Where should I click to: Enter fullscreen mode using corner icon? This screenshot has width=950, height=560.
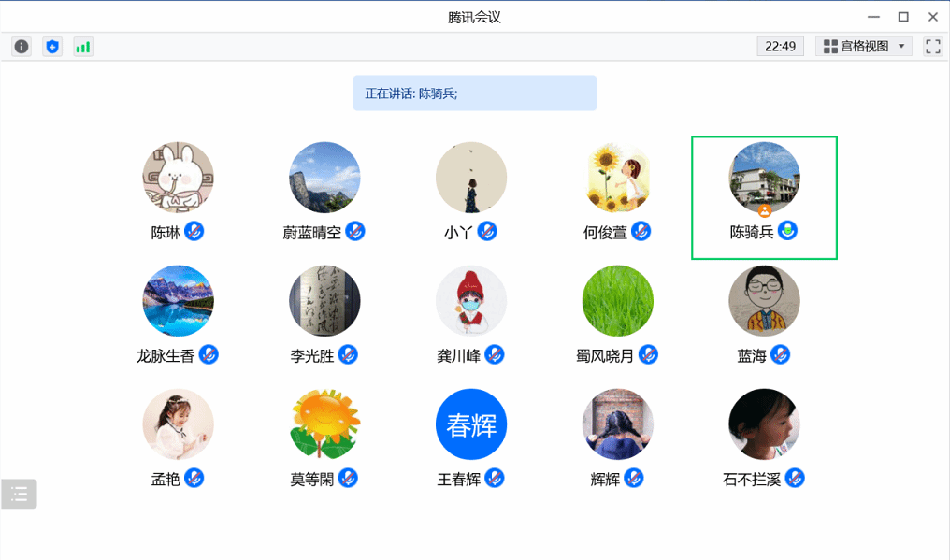click(x=932, y=47)
